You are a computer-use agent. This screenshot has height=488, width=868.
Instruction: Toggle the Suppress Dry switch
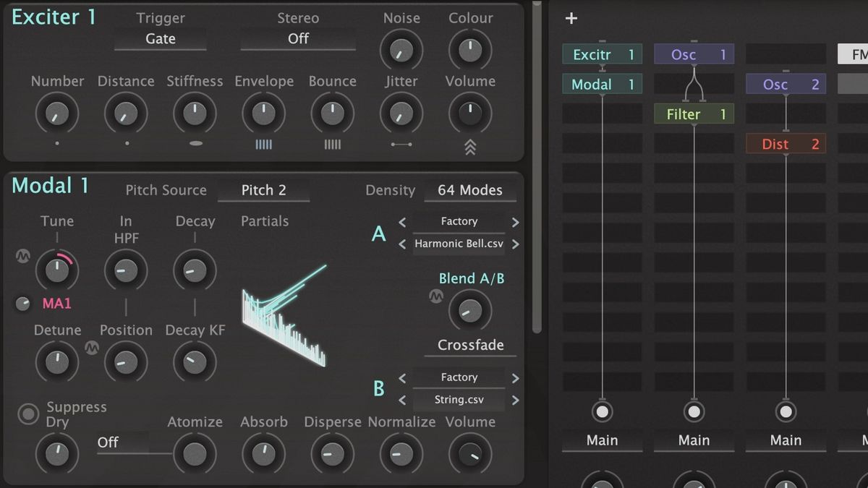tap(28, 414)
